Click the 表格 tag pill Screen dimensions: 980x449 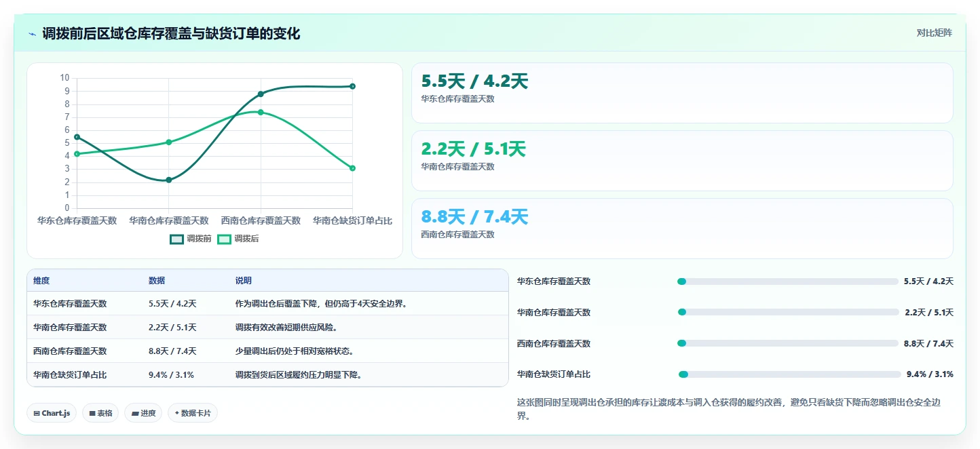tap(100, 413)
